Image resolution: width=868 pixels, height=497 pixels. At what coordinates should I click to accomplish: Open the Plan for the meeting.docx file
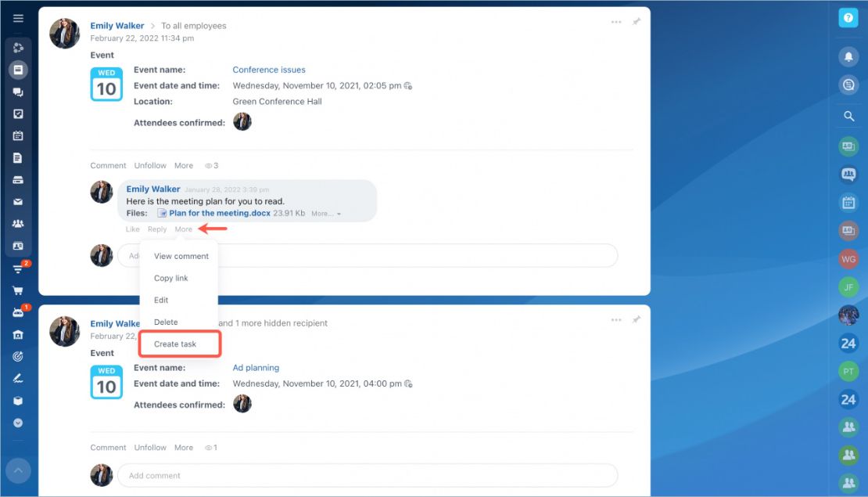tap(220, 214)
